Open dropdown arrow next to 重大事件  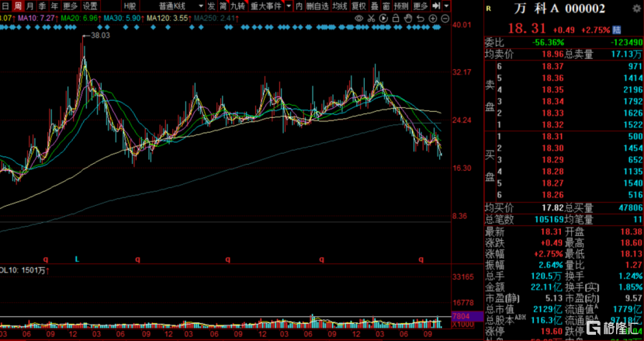click(x=289, y=5)
